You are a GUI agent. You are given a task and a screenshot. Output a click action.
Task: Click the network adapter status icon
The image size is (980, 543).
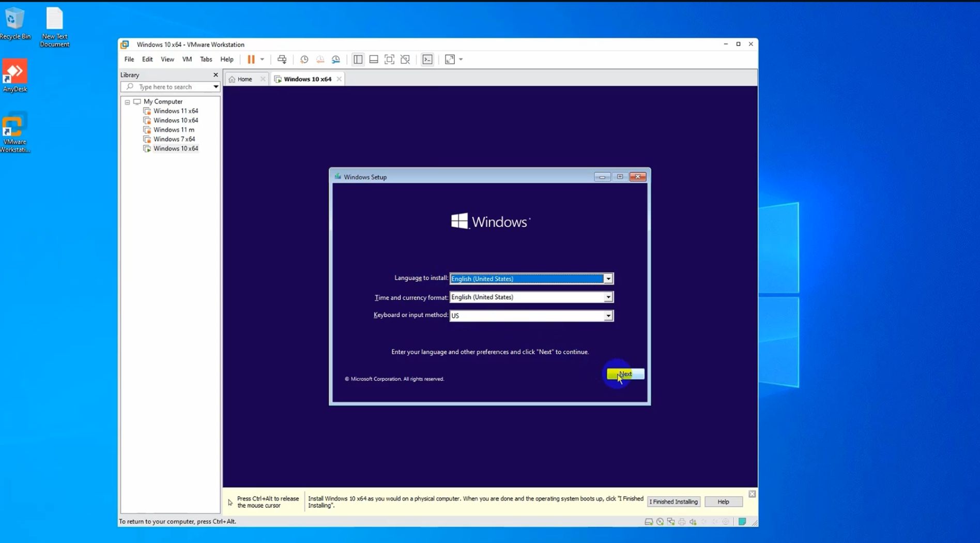pyautogui.click(x=671, y=522)
